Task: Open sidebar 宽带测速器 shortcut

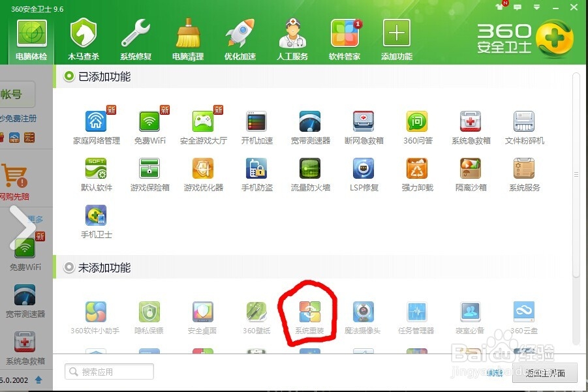Action: coord(25,301)
